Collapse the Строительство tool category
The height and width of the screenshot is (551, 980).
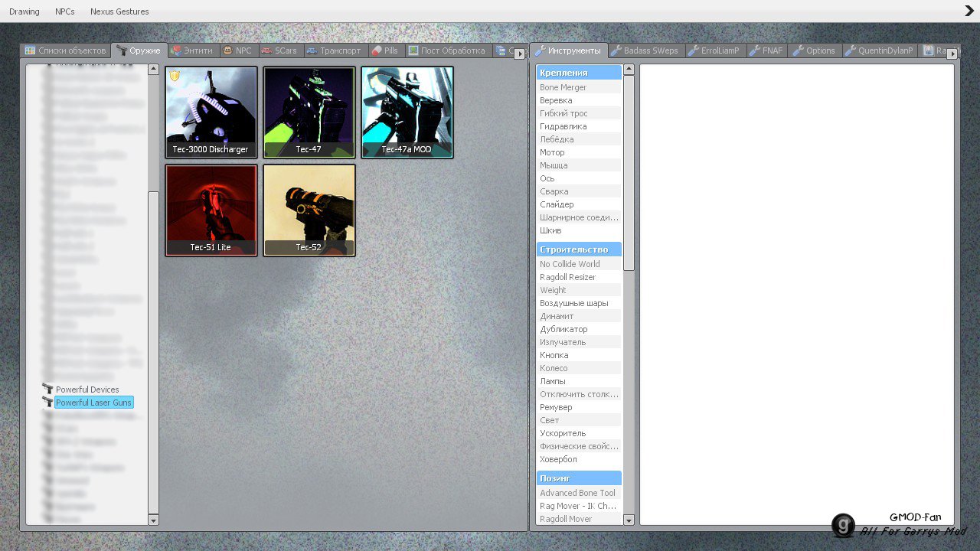point(579,249)
